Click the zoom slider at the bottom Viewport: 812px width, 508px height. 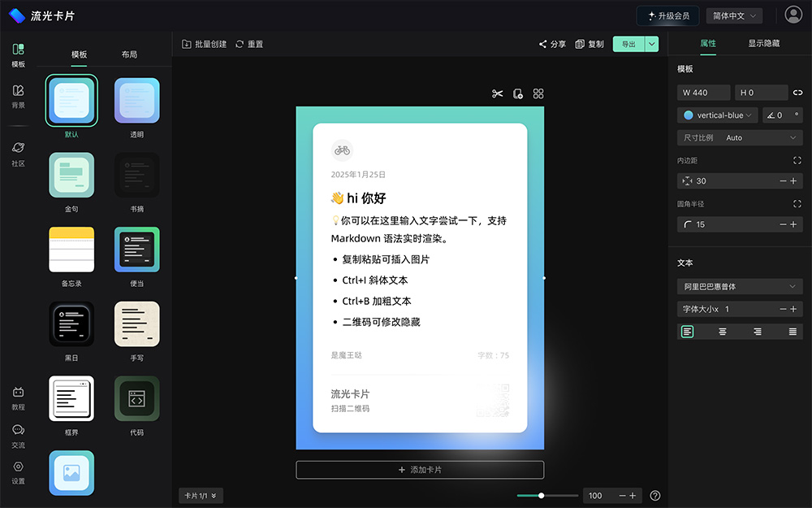pos(540,495)
